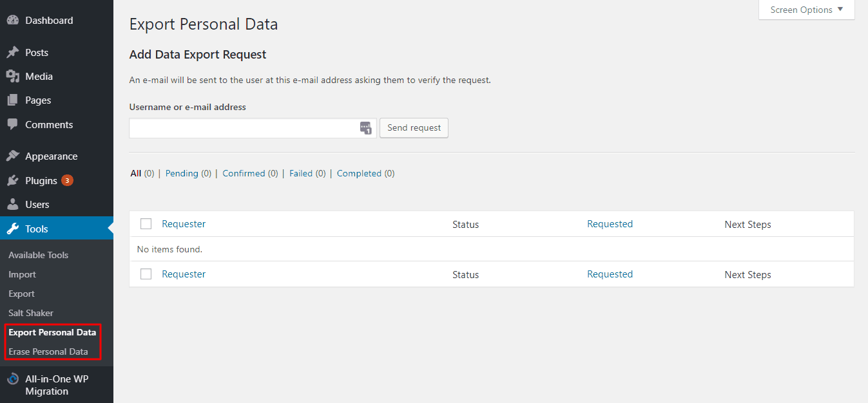This screenshot has width=868, height=403.
Task: Open Erase Personal Data submenu item
Action: coord(48,351)
